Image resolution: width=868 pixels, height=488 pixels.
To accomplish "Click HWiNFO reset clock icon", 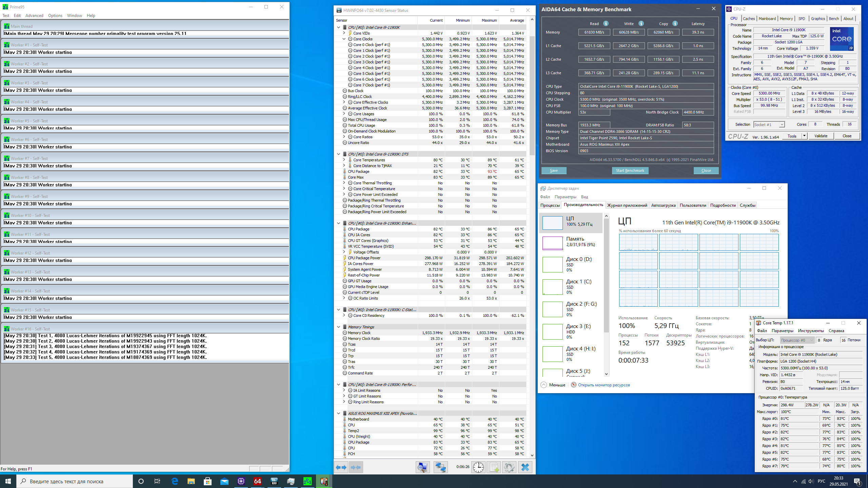I will tap(478, 467).
